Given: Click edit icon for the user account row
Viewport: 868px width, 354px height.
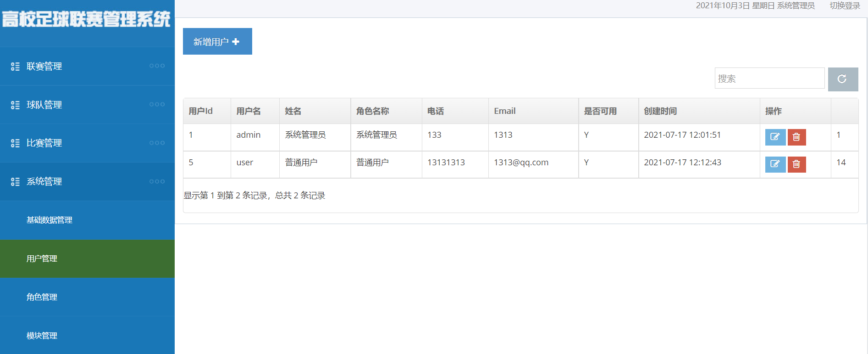Looking at the screenshot, I should coord(775,164).
